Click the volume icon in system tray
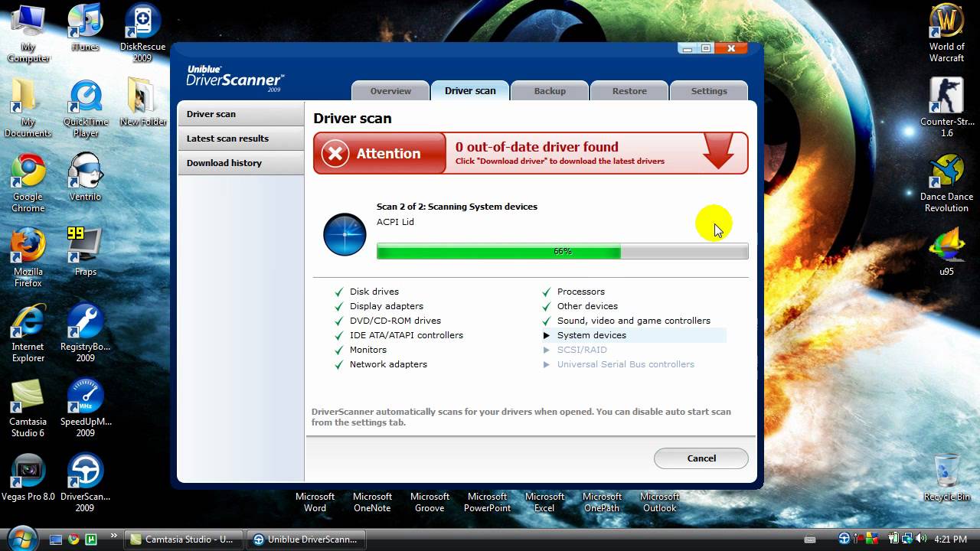980x551 pixels. click(x=921, y=540)
